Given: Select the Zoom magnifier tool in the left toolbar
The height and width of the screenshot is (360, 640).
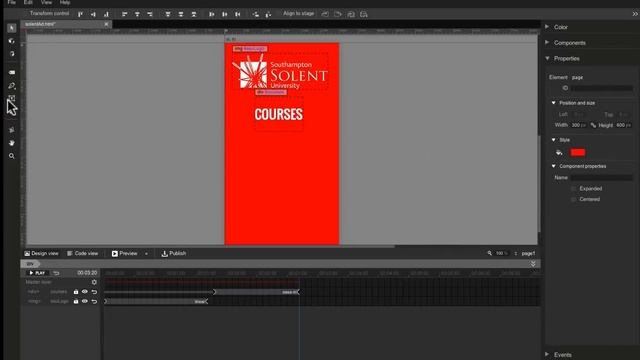Looking at the screenshot, I should coord(11,156).
